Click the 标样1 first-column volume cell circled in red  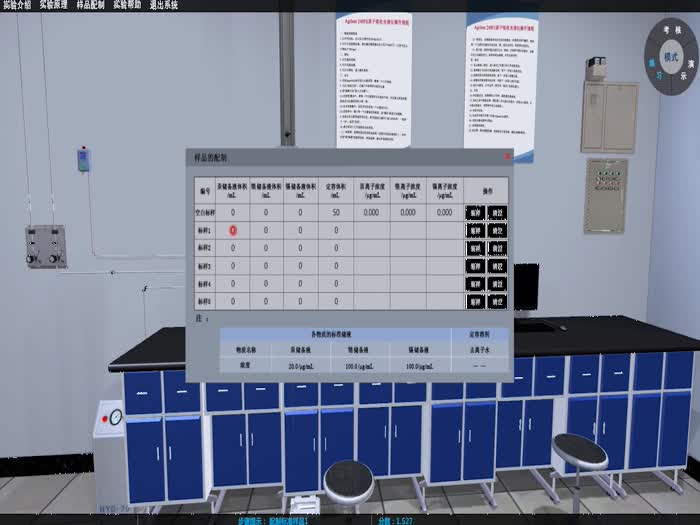233,230
